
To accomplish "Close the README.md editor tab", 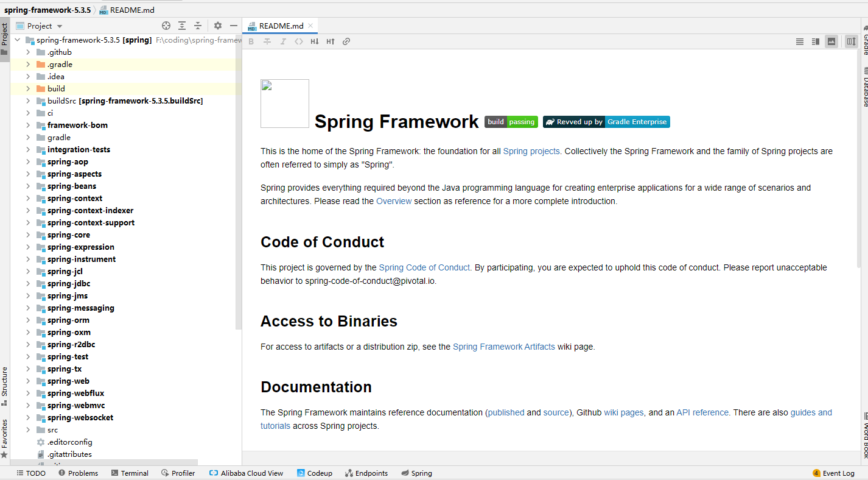I will pos(310,26).
